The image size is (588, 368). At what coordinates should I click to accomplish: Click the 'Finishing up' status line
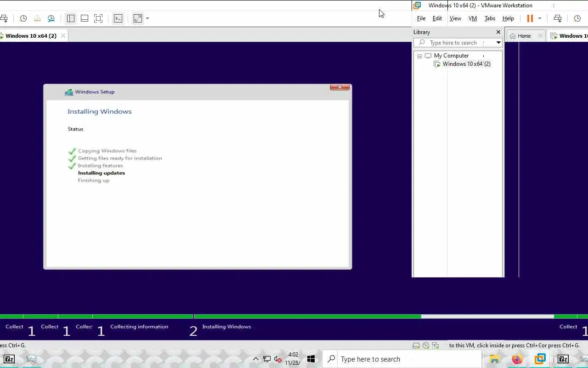tap(94, 180)
